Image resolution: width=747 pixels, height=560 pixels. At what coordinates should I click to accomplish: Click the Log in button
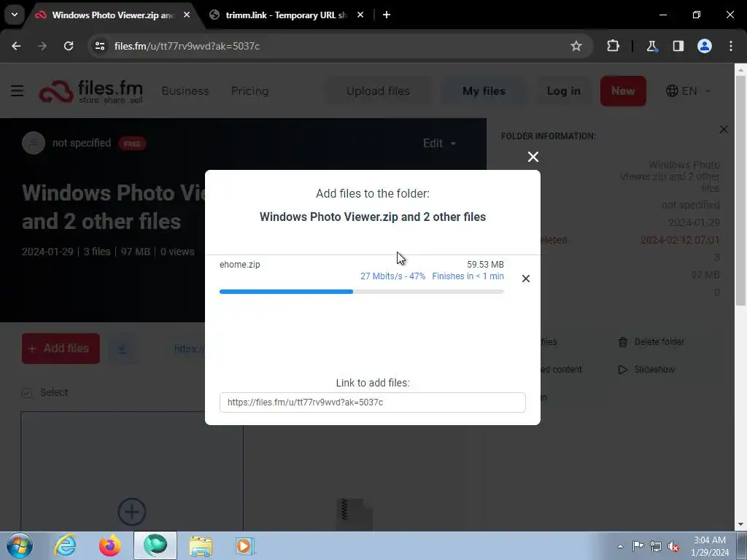pyautogui.click(x=564, y=91)
